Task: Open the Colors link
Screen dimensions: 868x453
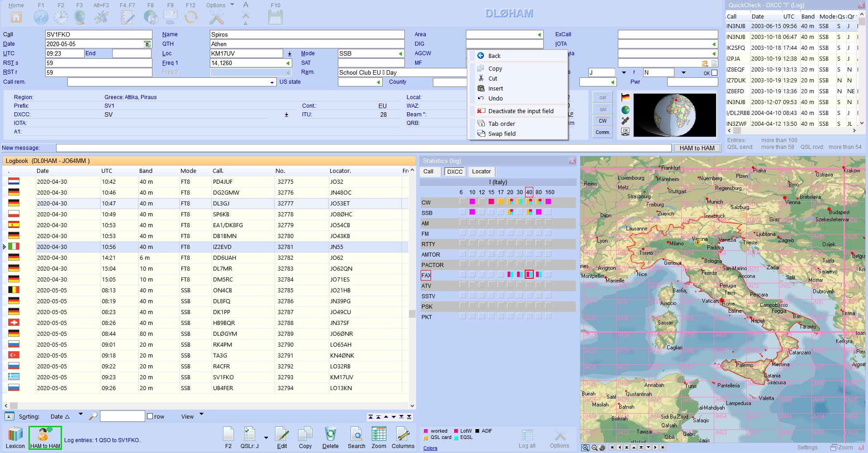Action: pyautogui.click(x=430, y=448)
